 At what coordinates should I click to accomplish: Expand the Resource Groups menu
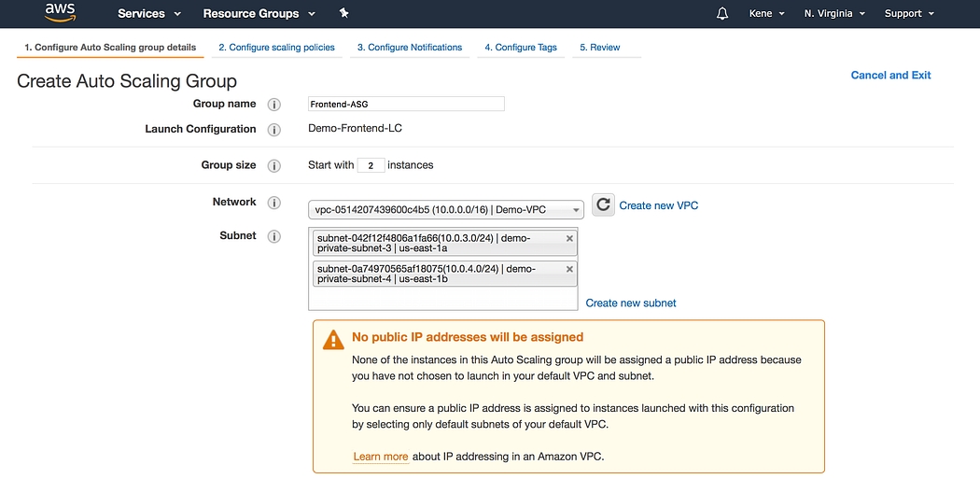[x=259, y=14]
